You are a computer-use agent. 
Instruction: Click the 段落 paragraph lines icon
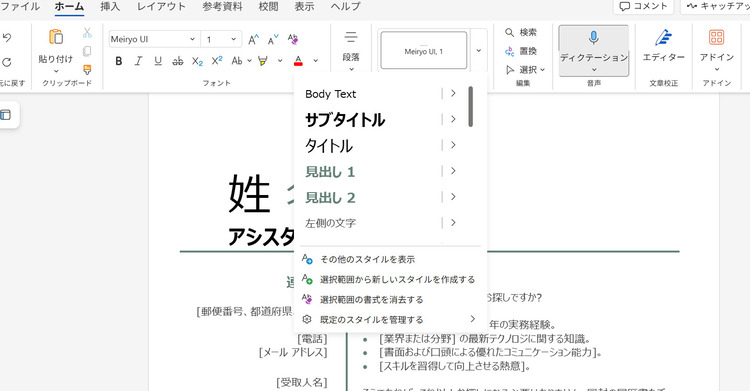[x=351, y=37]
